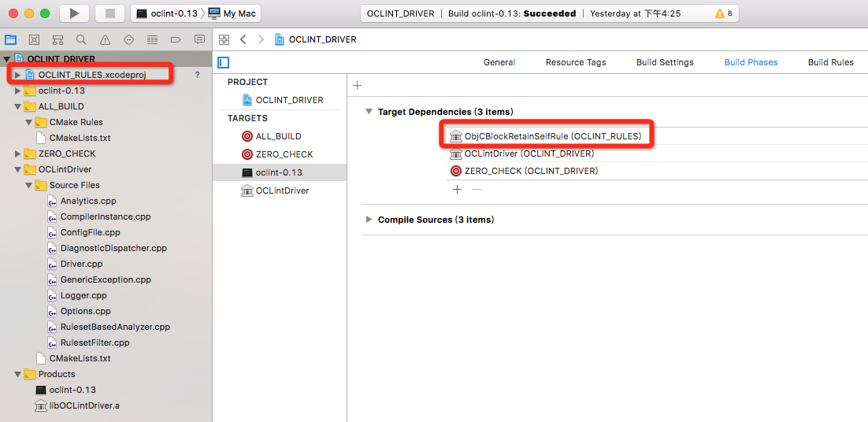
Task: Open the Find navigator magnifier
Action: pyautogui.click(x=81, y=40)
